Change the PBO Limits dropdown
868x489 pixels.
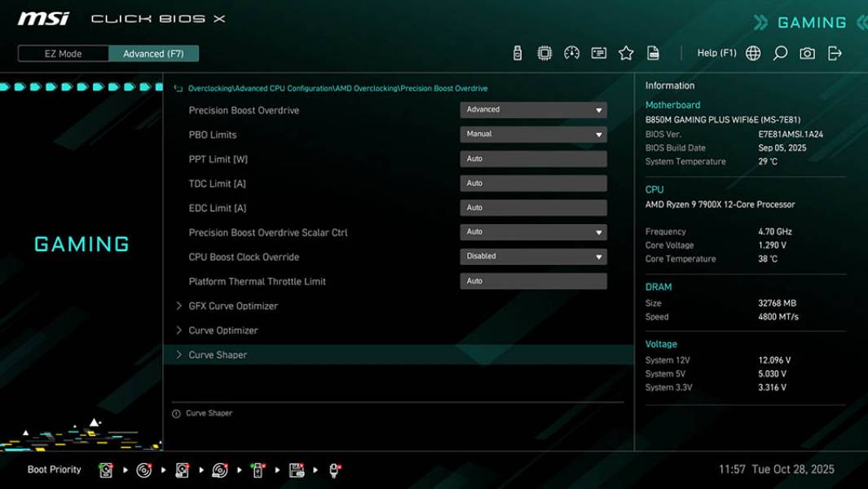point(533,134)
